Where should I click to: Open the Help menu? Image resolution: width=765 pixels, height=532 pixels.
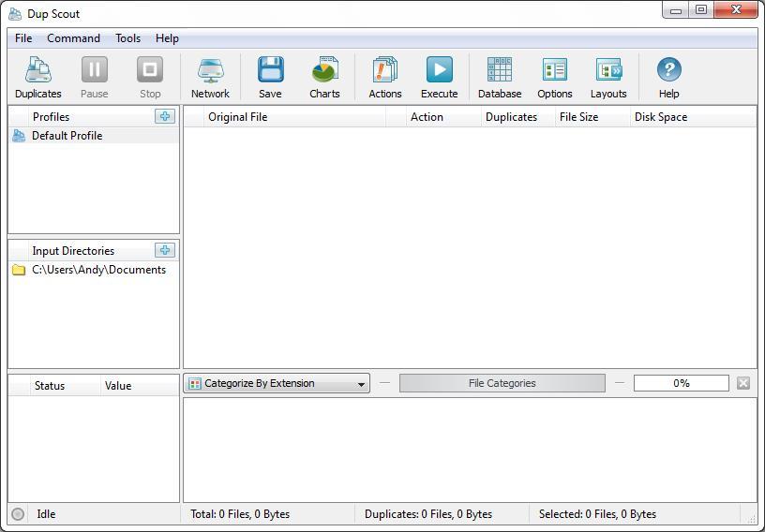[167, 38]
